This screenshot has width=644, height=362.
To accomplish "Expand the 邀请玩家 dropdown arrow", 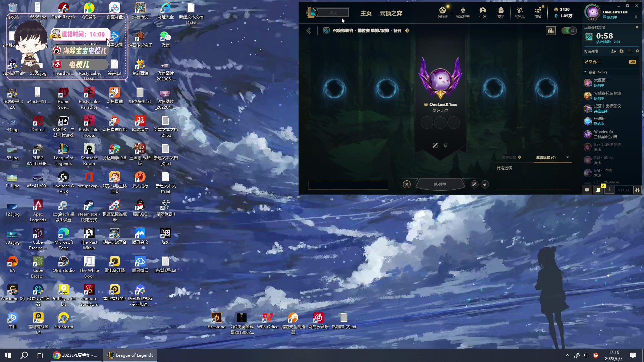I will (x=568, y=157).
